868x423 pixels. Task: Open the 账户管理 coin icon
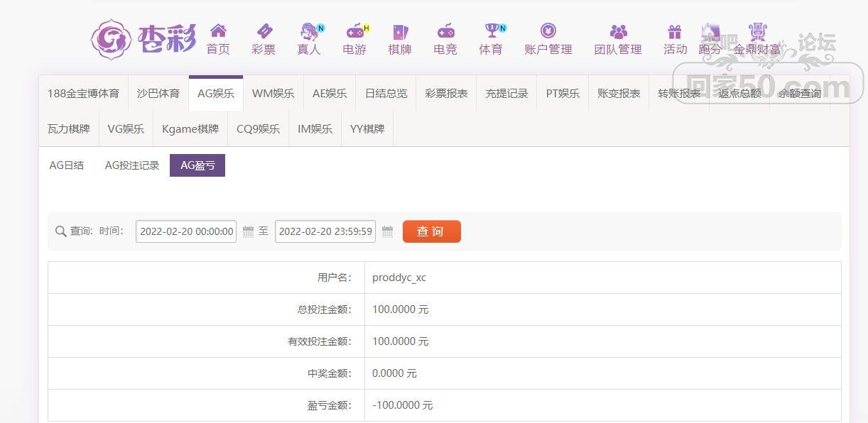click(548, 31)
